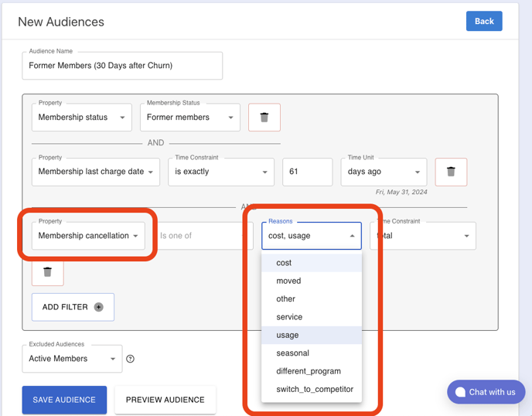
Task: Delete the Membership status filter row
Action: 264,118
